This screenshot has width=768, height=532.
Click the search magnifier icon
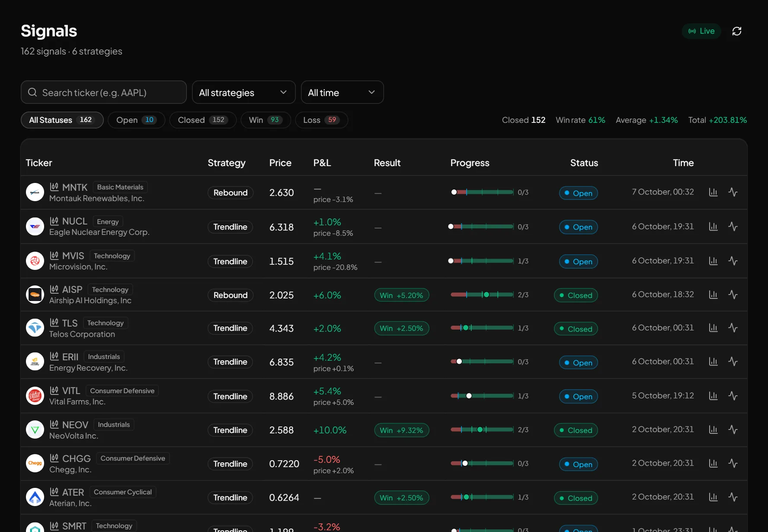pos(32,92)
